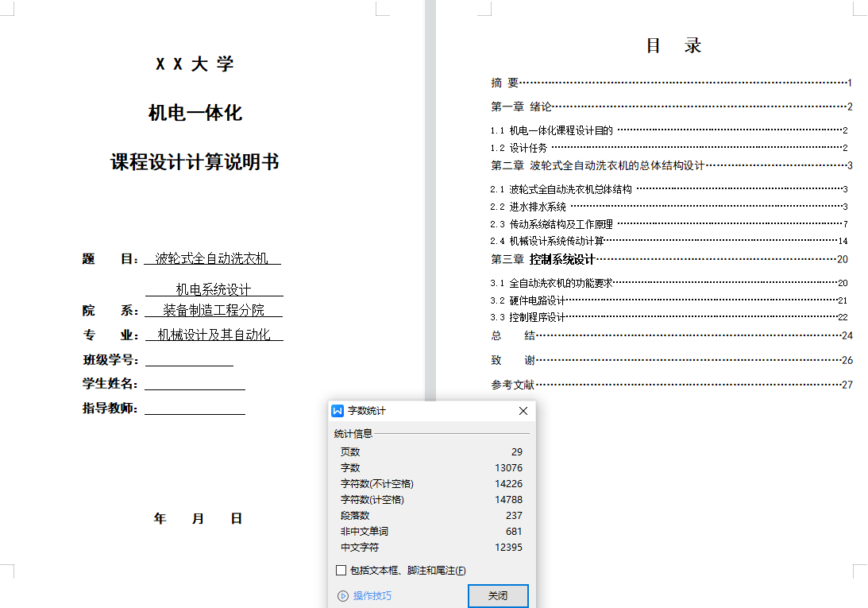Click the 非中文单词 value 681
The height and width of the screenshot is (608, 868).
514,532
